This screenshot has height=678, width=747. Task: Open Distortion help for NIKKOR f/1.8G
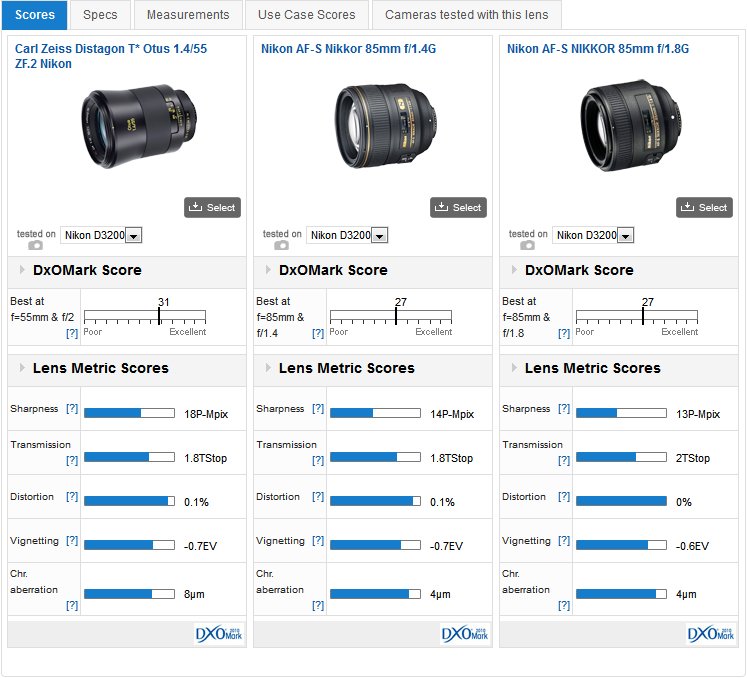(564, 496)
